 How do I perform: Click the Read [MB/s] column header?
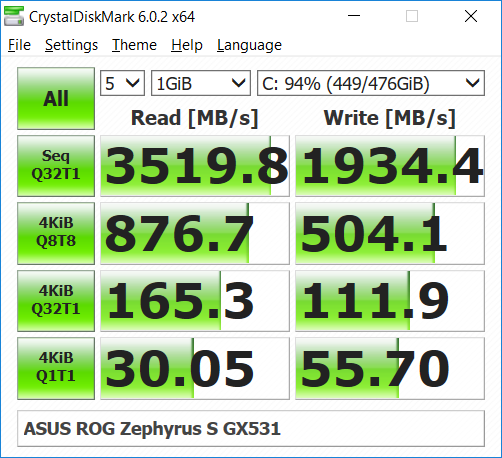[x=195, y=118]
